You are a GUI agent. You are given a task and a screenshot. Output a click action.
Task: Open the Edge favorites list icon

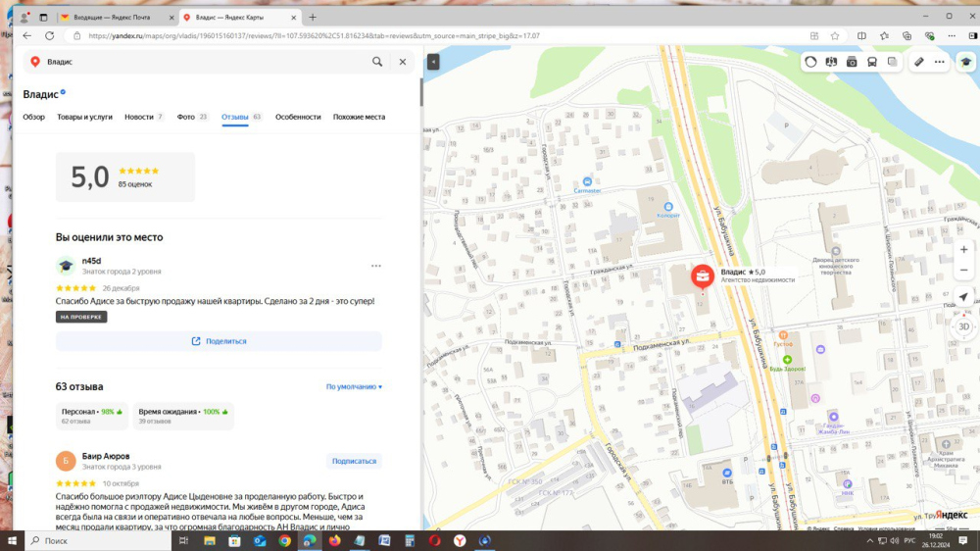point(884,35)
